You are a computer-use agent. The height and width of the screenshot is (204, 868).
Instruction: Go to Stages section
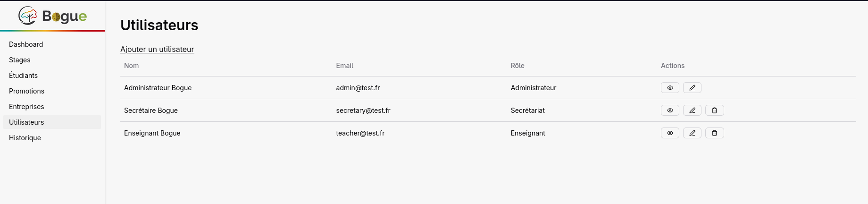point(20,60)
